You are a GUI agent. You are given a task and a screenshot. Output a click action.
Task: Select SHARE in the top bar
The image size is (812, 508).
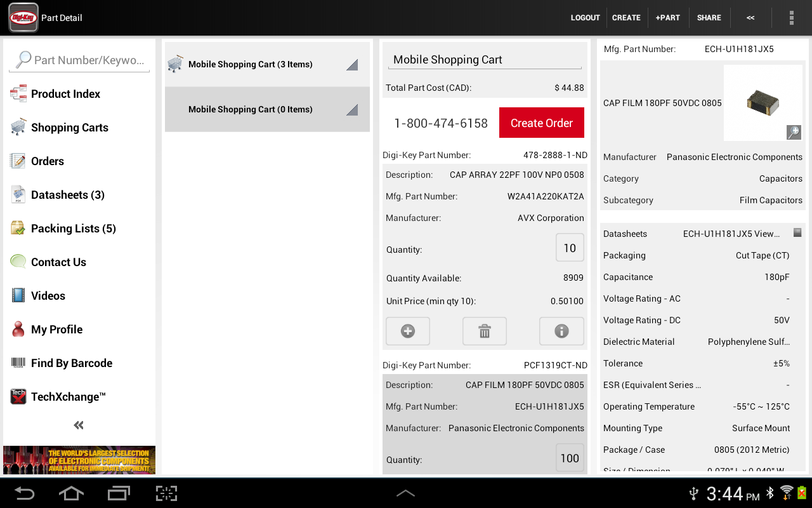(x=709, y=17)
